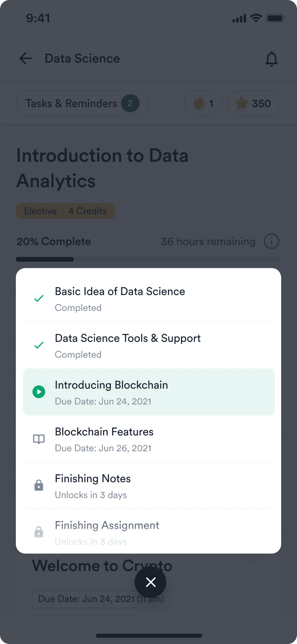297x644 pixels.
Task: Open Tasks & Reminders pill
Action: point(72,103)
